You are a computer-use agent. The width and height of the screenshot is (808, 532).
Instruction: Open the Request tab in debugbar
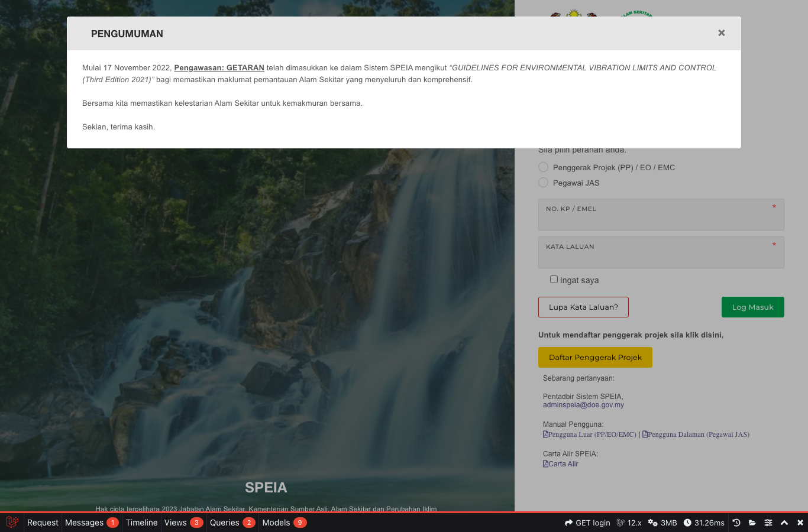pos(43,523)
